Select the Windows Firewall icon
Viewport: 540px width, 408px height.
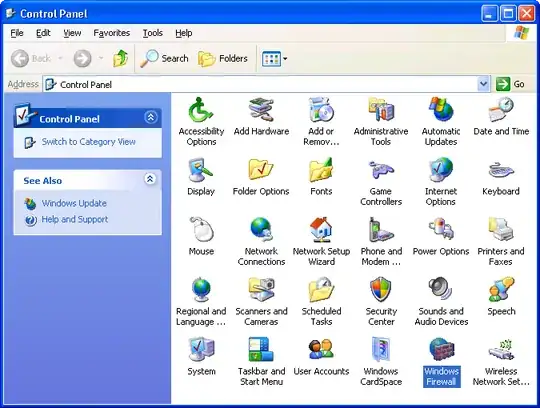tap(442, 349)
